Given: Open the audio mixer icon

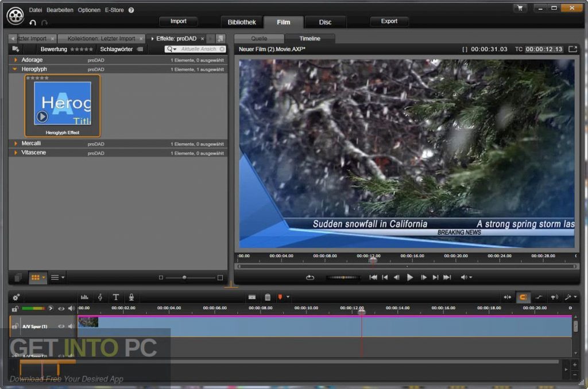Looking at the screenshot, I should (x=84, y=297).
